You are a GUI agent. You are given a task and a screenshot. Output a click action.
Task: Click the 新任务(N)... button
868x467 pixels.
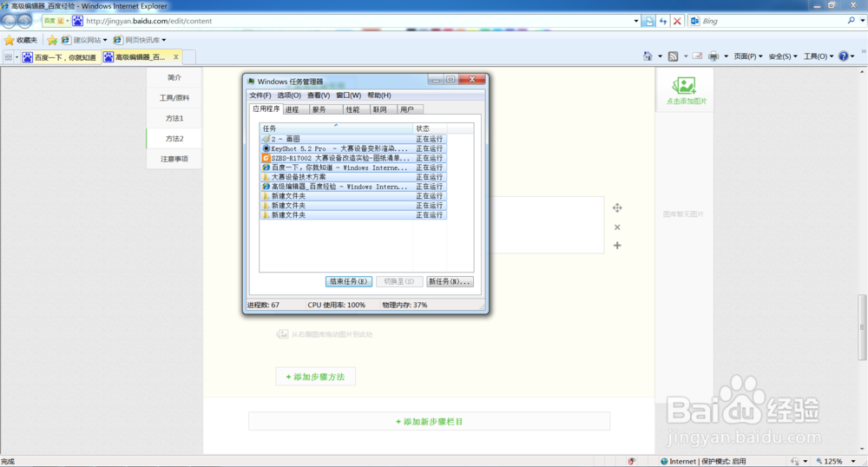[450, 281]
